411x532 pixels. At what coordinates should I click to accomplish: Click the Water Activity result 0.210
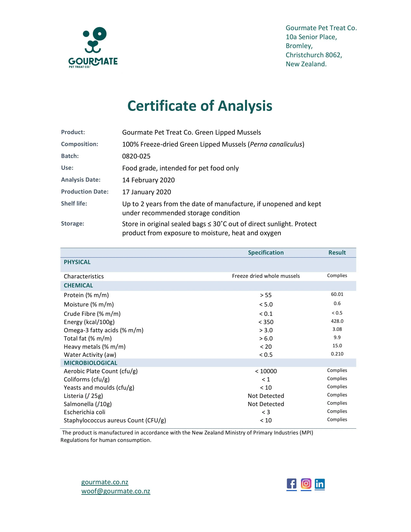(337, 354)
